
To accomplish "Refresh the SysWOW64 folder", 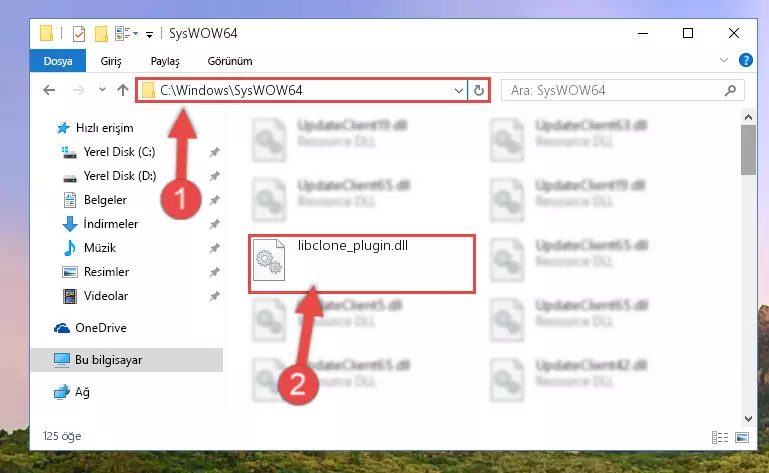I will click(x=479, y=91).
